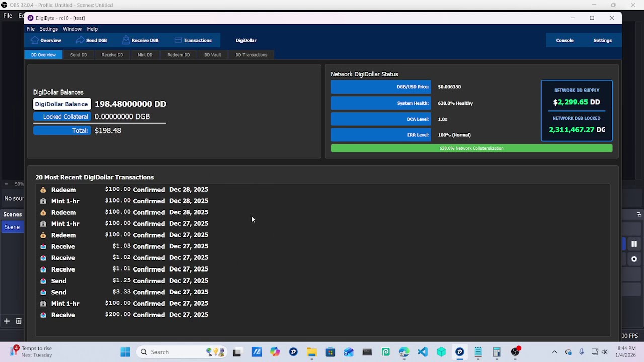Open the Help menu

coord(92,29)
